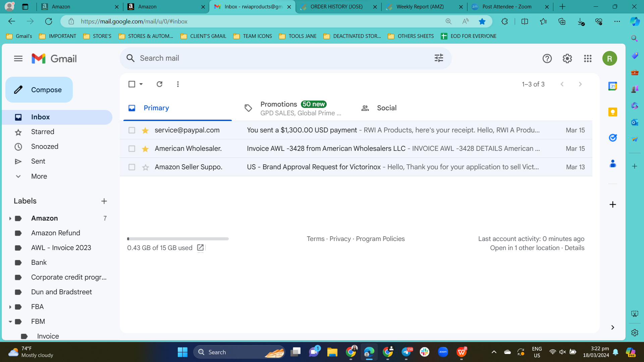Open Gmail main menu hamburger
Viewport: 644px width, 362px height.
[x=18, y=59]
